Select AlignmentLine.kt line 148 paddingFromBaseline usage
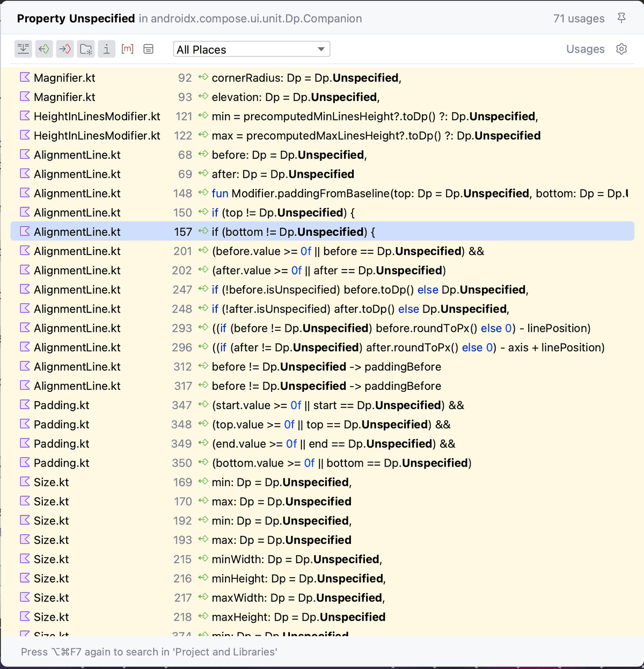644x669 pixels. (322, 194)
